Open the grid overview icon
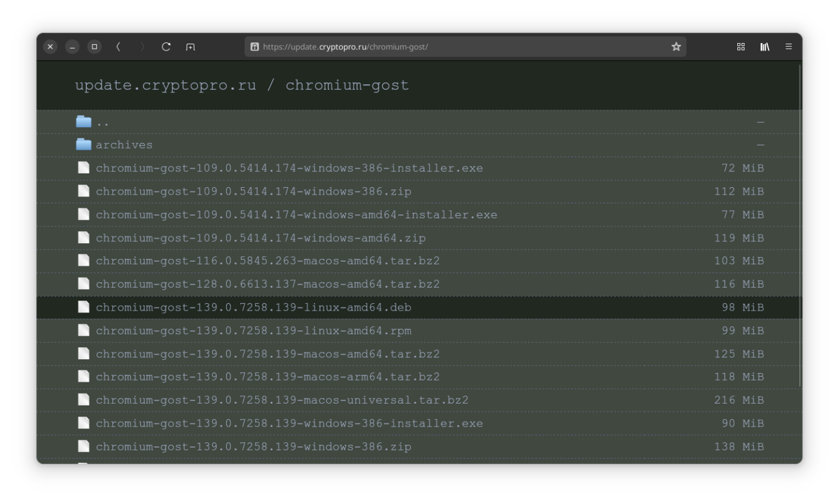 click(x=741, y=47)
